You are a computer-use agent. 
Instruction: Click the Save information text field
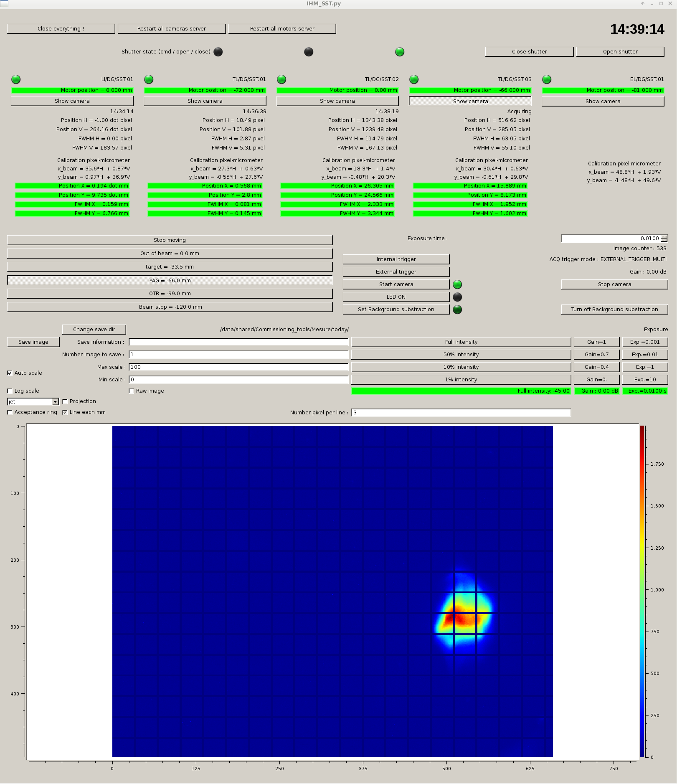click(x=238, y=342)
